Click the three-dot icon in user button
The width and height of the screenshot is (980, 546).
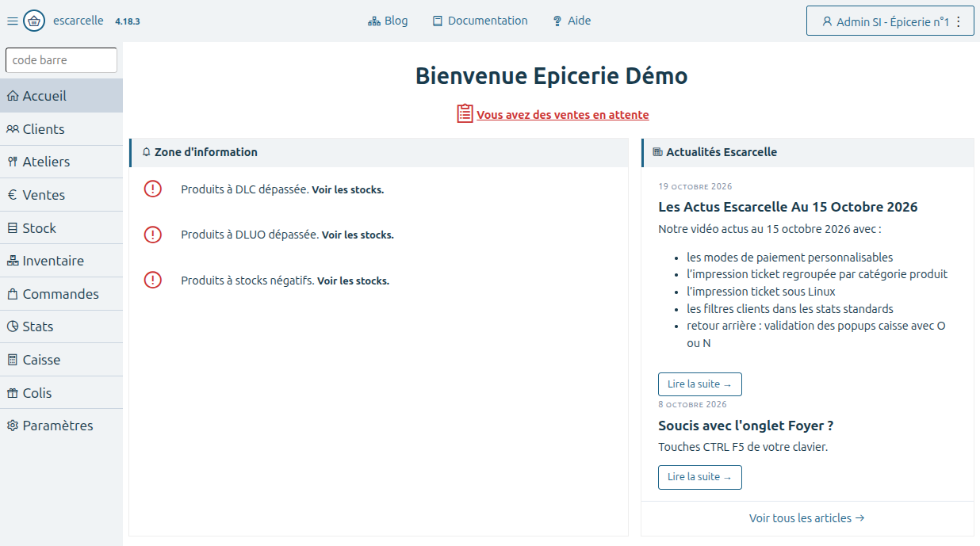click(x=958, y=22)
